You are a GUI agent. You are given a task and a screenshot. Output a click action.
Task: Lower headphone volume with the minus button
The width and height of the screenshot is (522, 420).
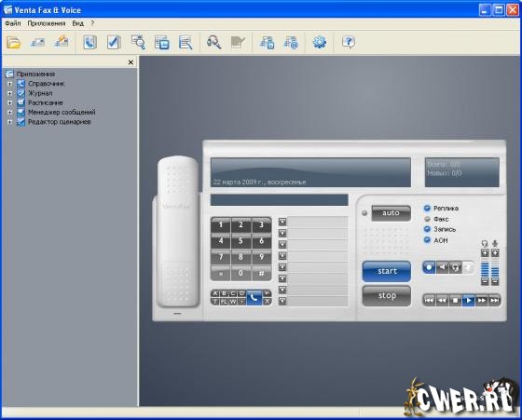485,281
